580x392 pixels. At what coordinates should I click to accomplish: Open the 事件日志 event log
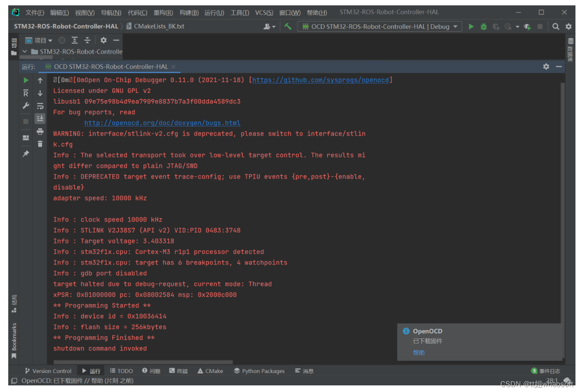tap(545, 371)
